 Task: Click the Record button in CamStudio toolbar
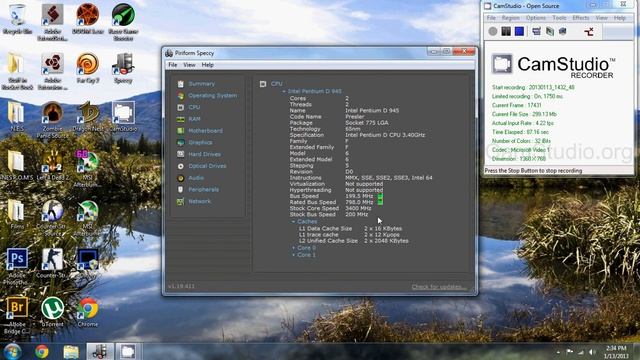click(x=493, y=31)
